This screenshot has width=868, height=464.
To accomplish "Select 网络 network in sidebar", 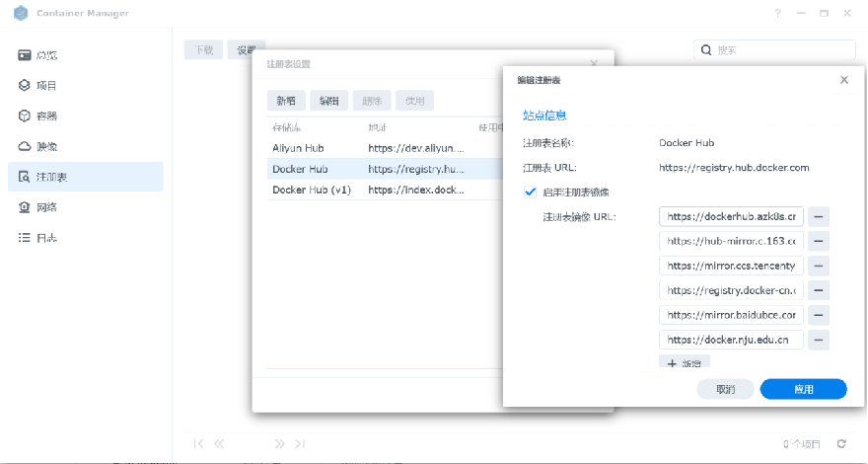I will (x=46, y=207).
